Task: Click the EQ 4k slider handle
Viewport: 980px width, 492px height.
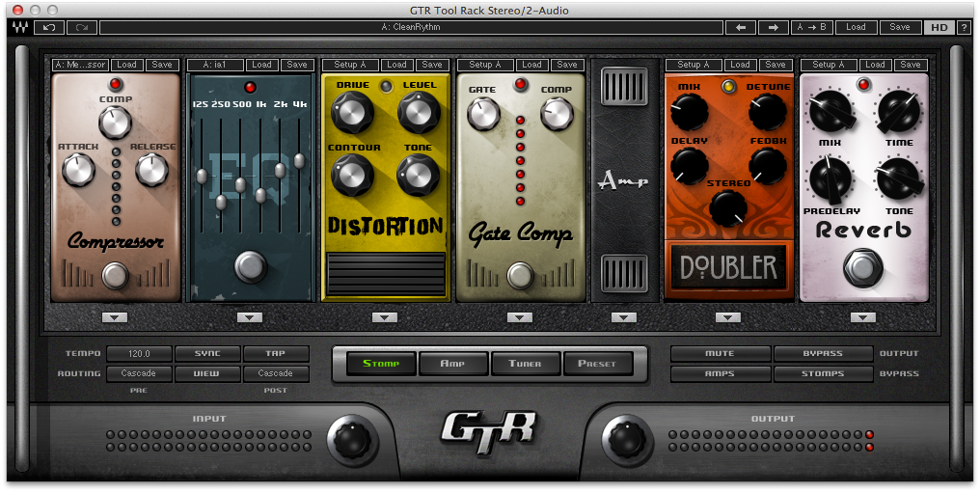Action: point(299,161)
